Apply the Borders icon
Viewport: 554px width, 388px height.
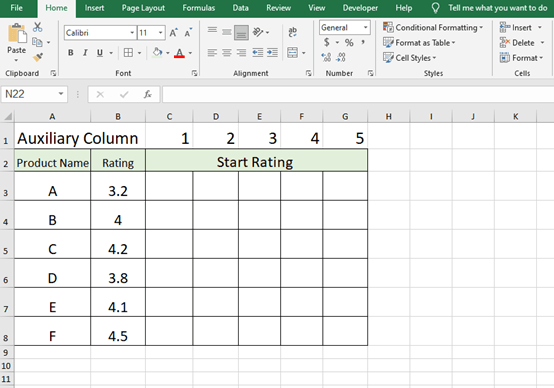click(128, 53)
